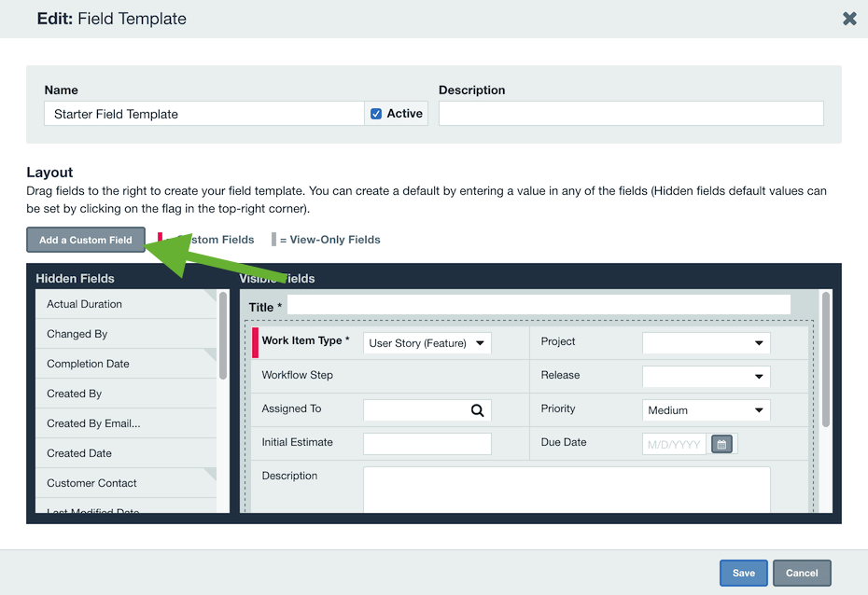Screen dimensions: 868x595
Task: Click the flag corner on Actual Duration
Action: (212, 294)
